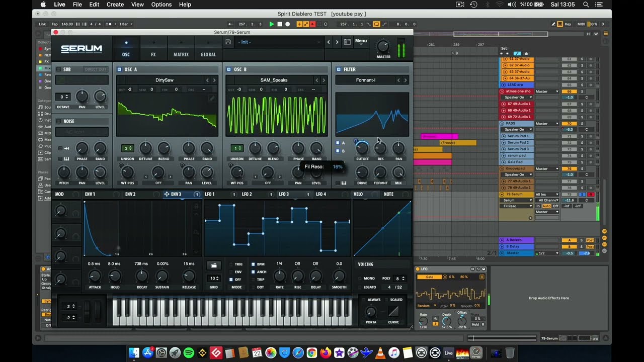Load the previous Serum preset
Image resolution: width=644 pixels, height=362 pixels.
click(329, 42)
